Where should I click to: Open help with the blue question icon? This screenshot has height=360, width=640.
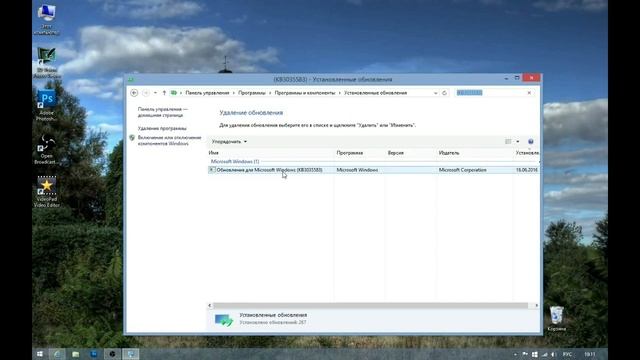tap(531, 142)
